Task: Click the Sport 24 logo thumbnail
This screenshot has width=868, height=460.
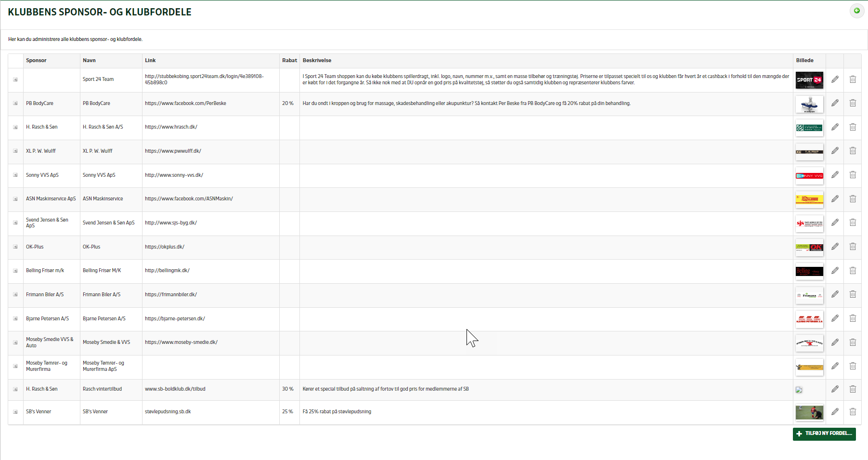Action: click(809, 80)
